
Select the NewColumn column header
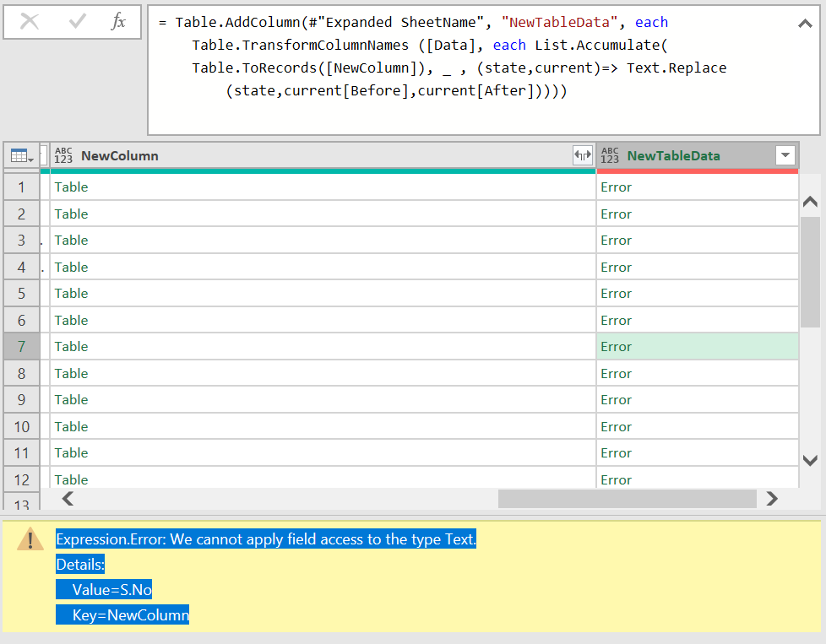click(323, 156)
